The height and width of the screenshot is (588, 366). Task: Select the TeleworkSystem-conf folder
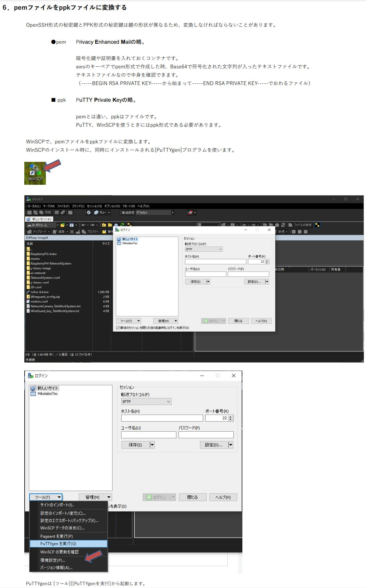click(x=43, y=278)
